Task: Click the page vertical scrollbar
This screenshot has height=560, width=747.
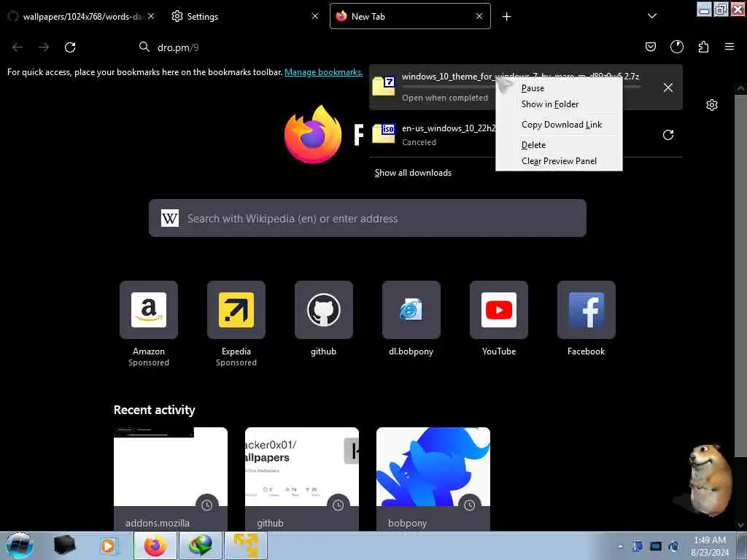Action: point(740,276)
